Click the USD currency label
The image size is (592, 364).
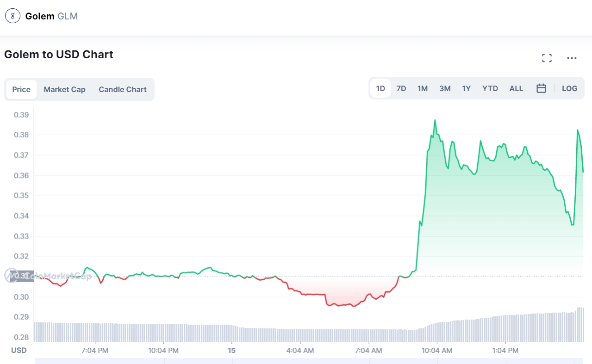pyautogui.click(x=19, y=350)
